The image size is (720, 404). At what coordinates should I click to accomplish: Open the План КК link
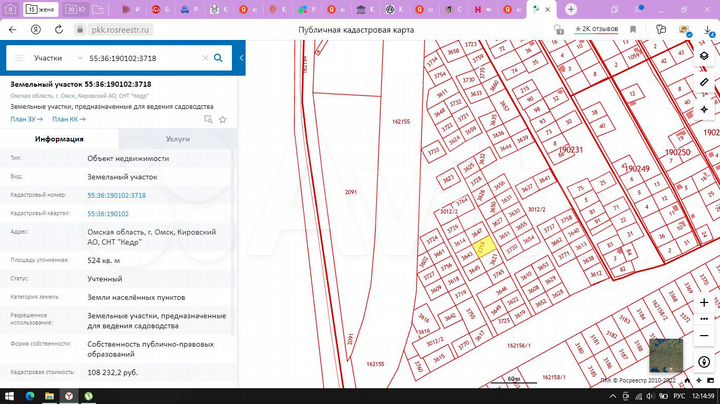point(69,119)
